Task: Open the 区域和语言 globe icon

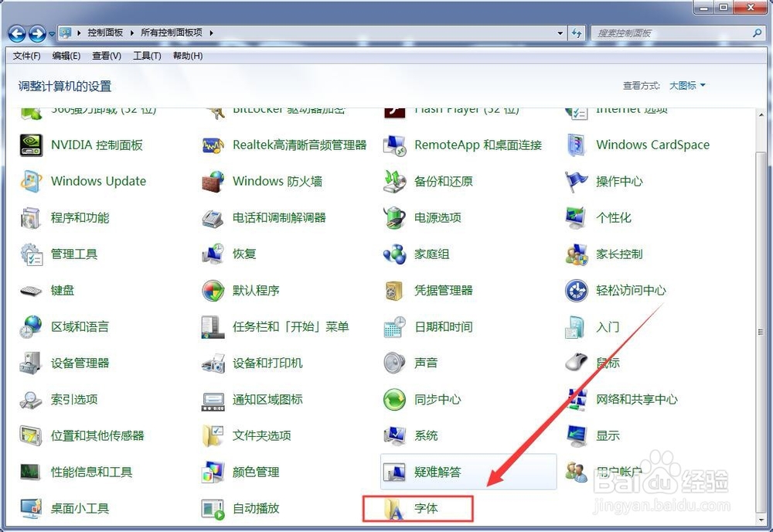Action: 31,327
